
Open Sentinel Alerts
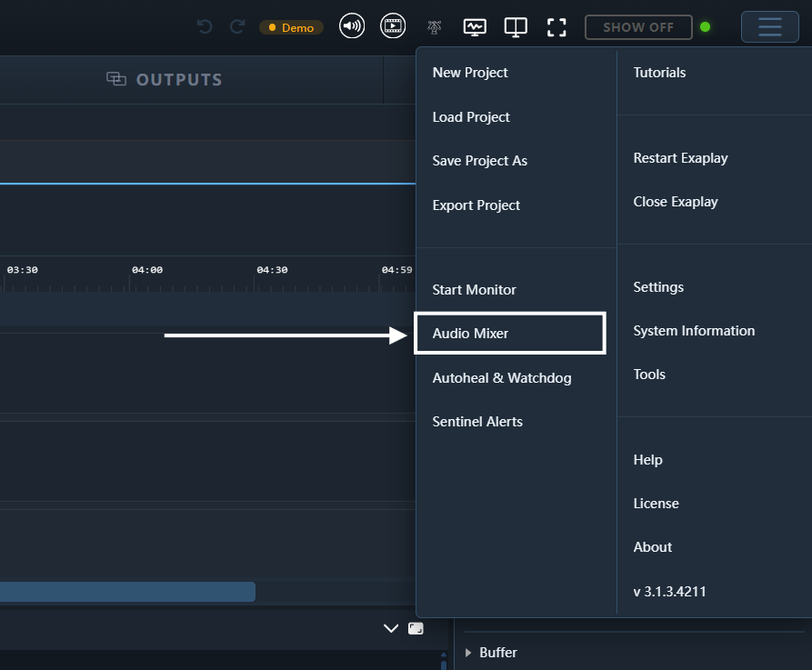pos(477,422)
